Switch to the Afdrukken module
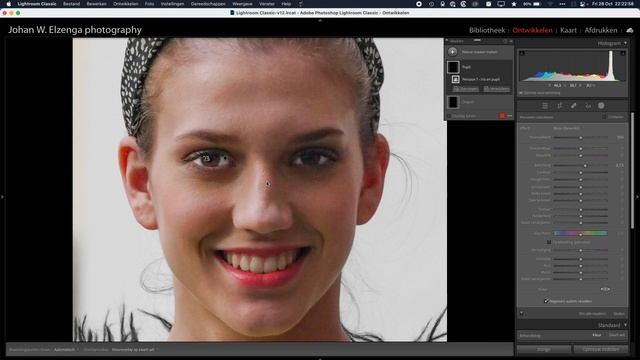 (x=601, y=30)
